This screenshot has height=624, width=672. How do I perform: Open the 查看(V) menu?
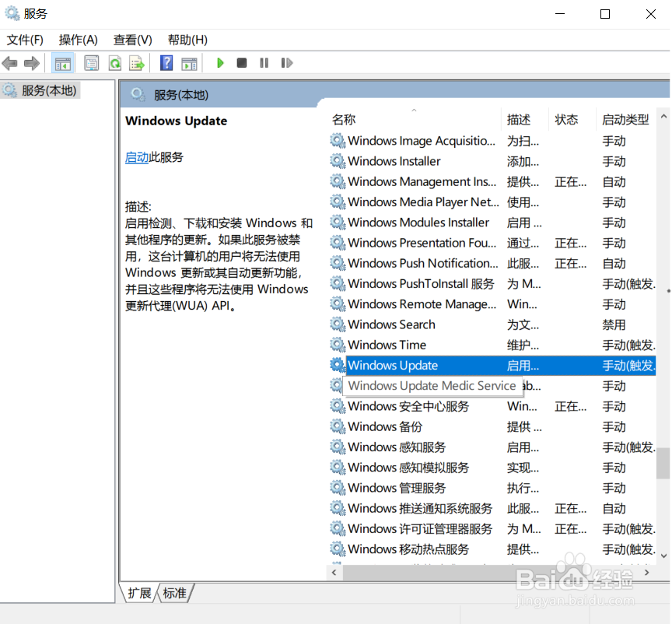(132, 40)
